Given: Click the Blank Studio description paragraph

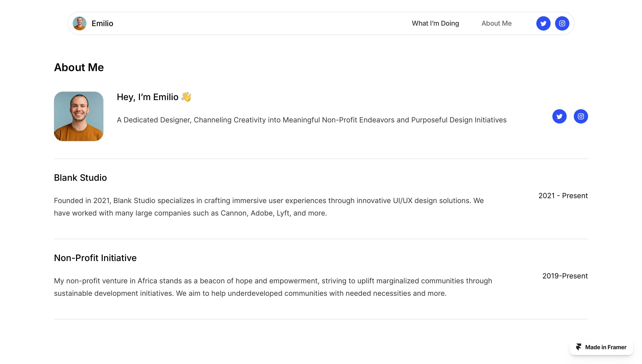Looking at the screenshot, I should tap(269, 207).
